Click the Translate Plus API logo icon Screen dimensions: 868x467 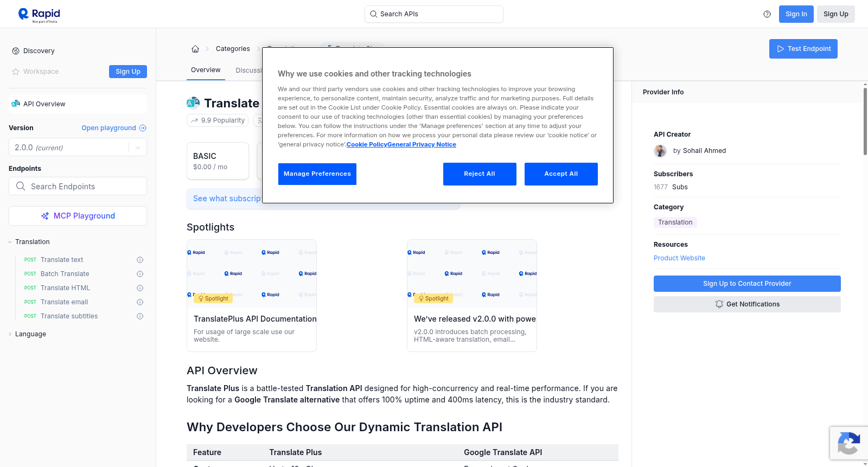193,103
